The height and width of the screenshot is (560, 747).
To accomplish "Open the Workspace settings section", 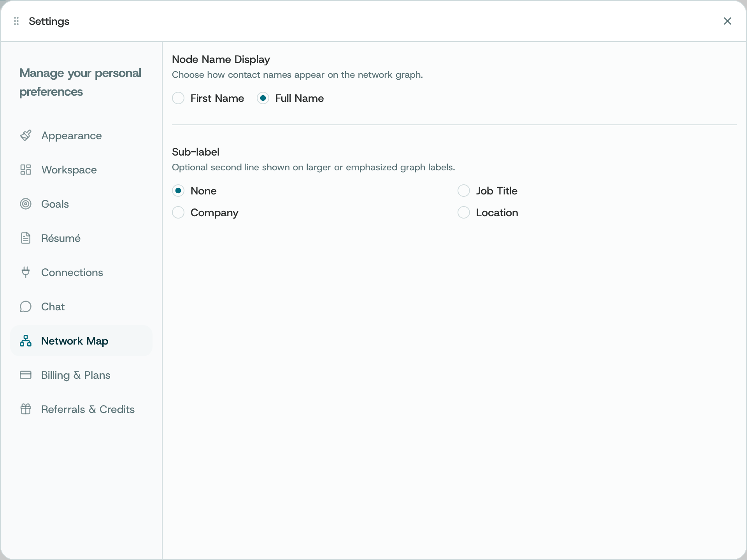I will click(81, 170).
